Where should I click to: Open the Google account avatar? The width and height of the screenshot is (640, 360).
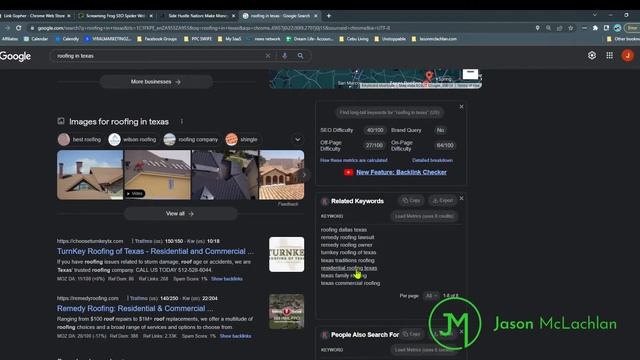pos(627,56)
